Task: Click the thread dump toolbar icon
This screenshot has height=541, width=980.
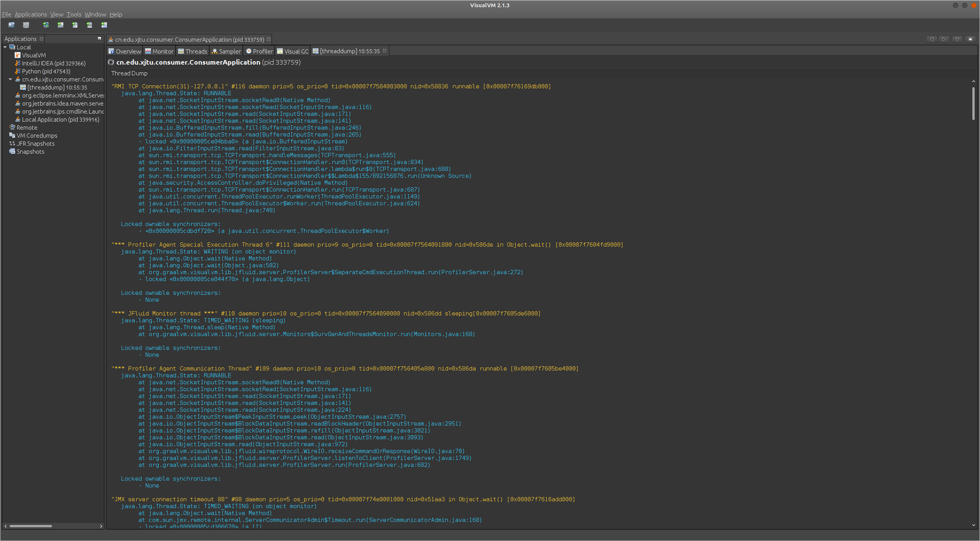Action: click(75, 25)
